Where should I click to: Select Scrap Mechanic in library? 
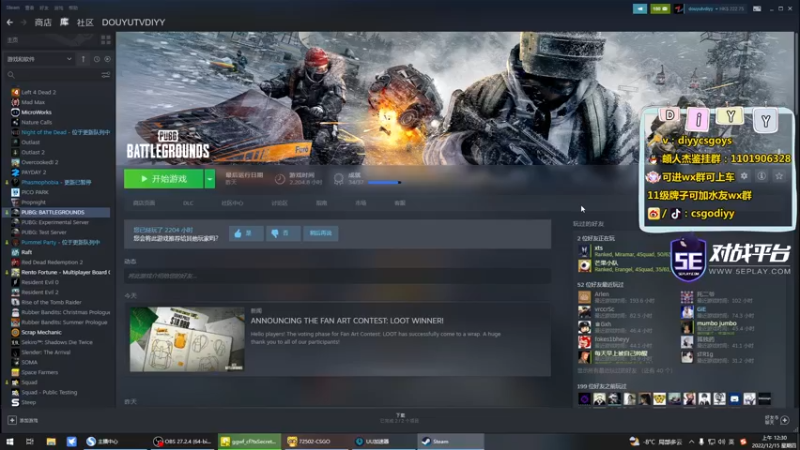coord(41,332)
